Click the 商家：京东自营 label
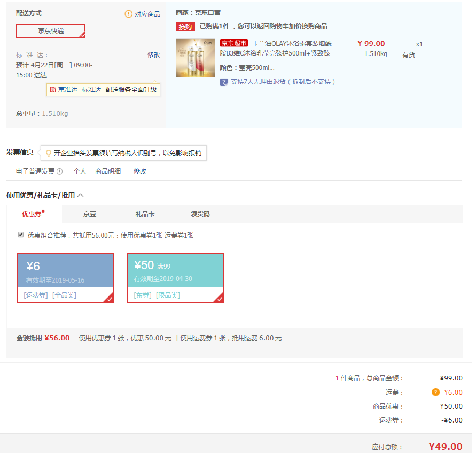 [198, 13]
